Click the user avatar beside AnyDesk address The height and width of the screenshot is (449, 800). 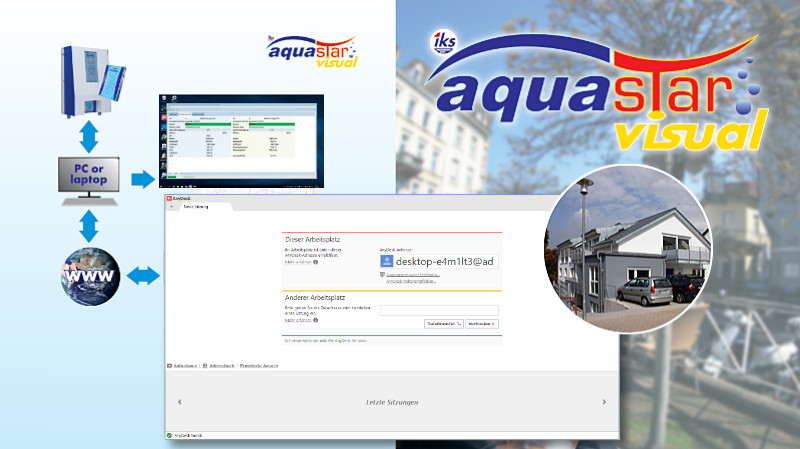click(387, 261)
